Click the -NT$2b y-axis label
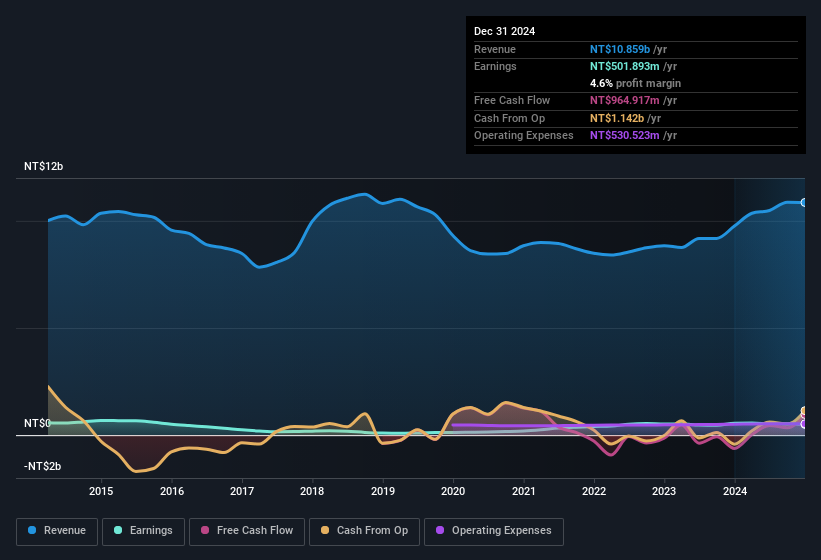 point(42,466)
